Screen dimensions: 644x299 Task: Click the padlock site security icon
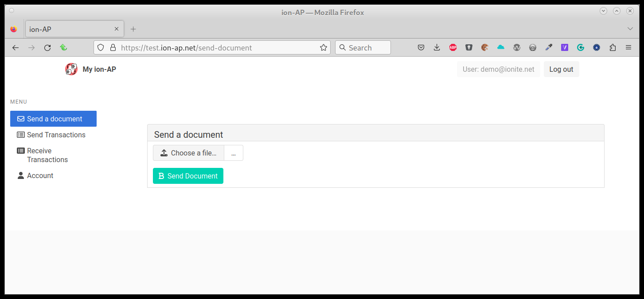point(113,47)
